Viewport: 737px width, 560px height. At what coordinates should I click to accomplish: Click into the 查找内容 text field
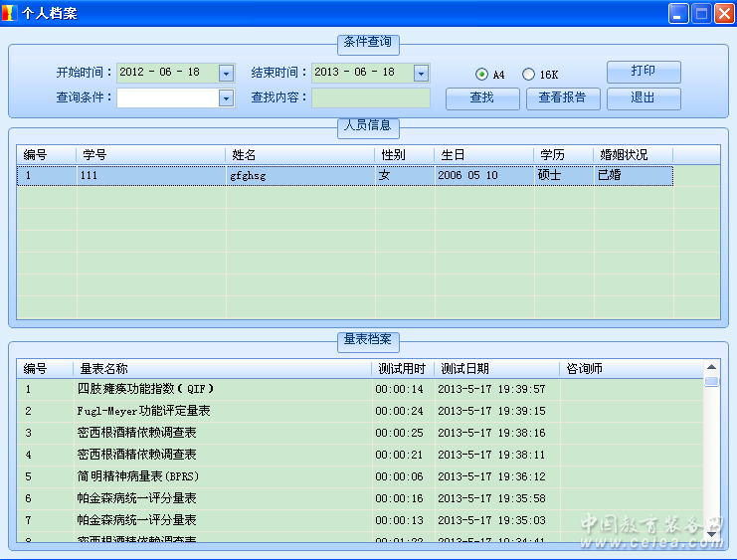point(370,98)
